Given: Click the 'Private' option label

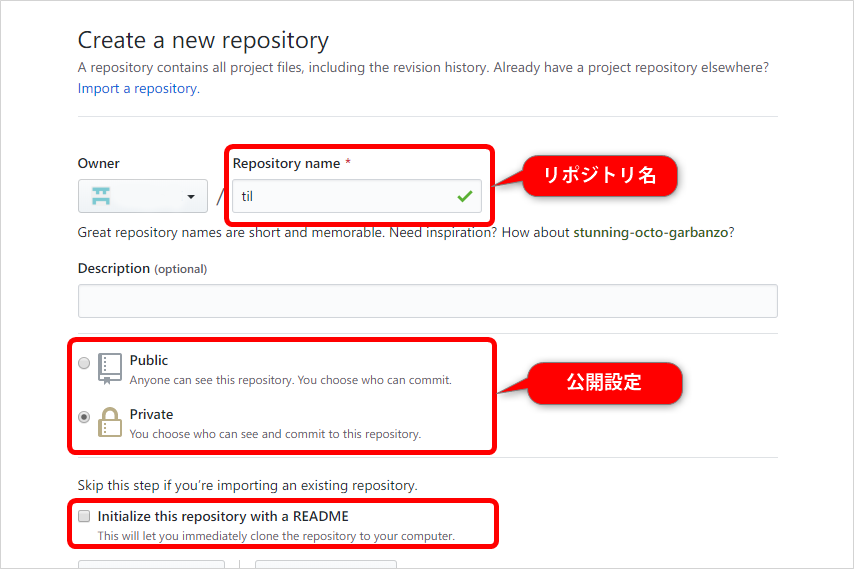Looking at the screenshot, I should [x=151, y=414].
